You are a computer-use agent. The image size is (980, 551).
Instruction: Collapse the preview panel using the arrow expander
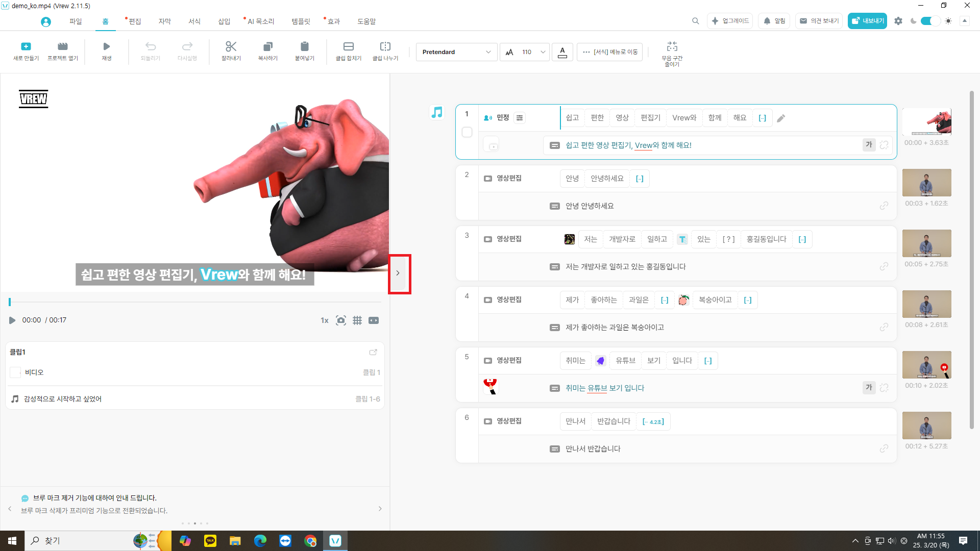pyautogui.click(x=398, y=273)
